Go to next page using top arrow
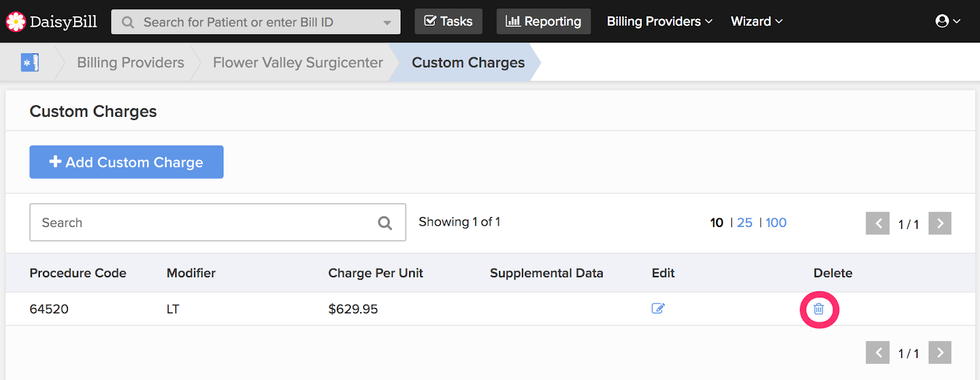 pos(940,223)
